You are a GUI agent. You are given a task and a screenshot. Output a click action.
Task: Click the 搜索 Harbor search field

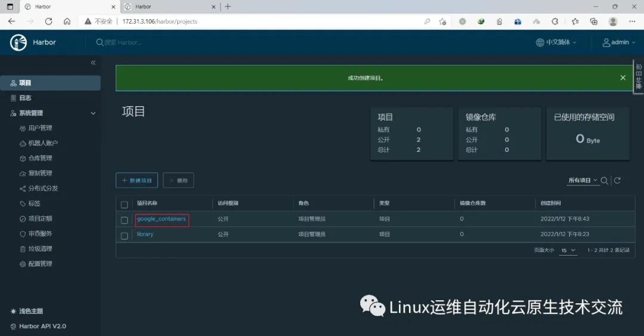[123, 42]
